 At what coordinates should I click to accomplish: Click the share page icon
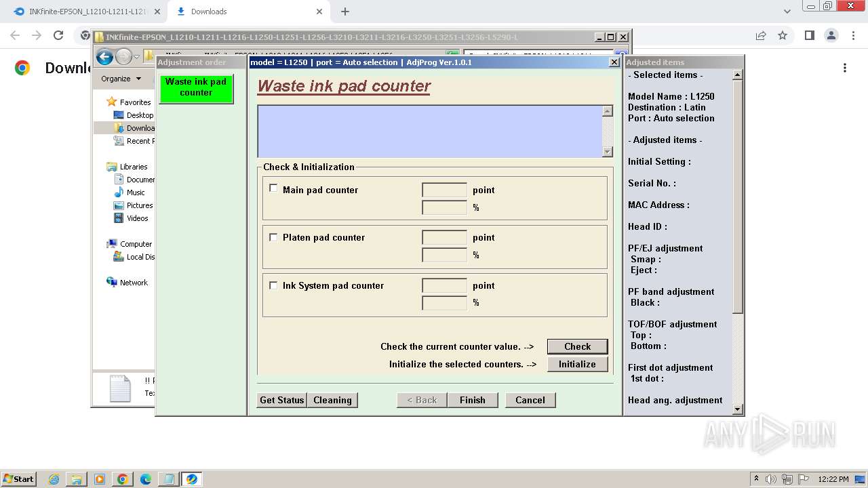point(761,35)
